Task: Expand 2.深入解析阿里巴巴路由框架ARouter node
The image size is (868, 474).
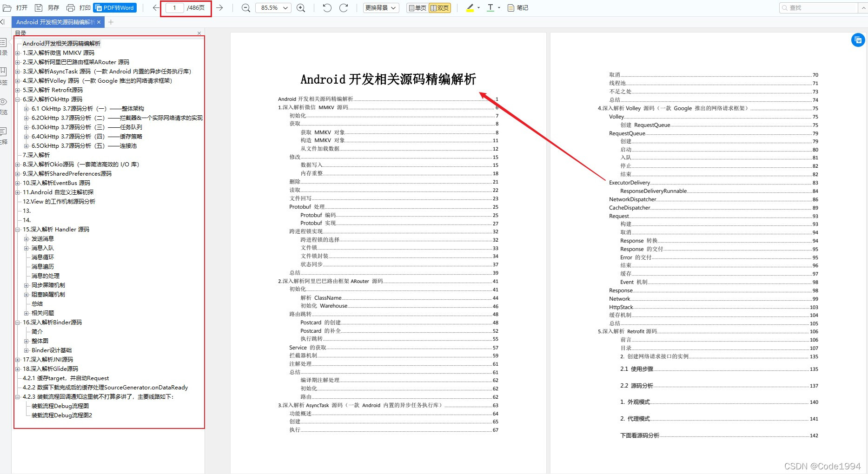Action: (x=18, y=62)
